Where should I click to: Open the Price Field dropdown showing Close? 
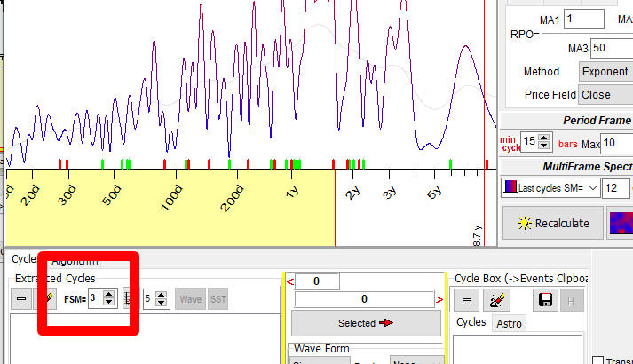tap(605, 94)
